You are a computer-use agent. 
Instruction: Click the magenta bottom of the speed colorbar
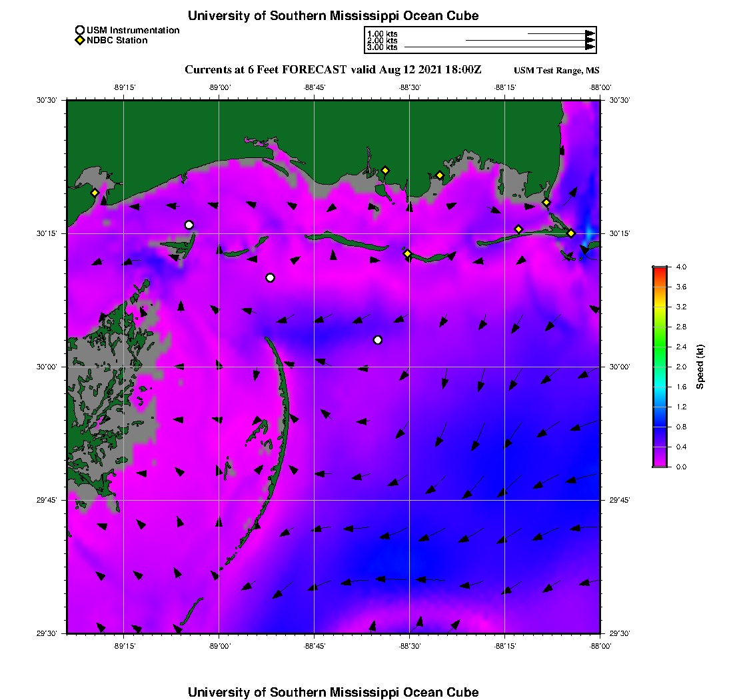[x=660, y=463]
